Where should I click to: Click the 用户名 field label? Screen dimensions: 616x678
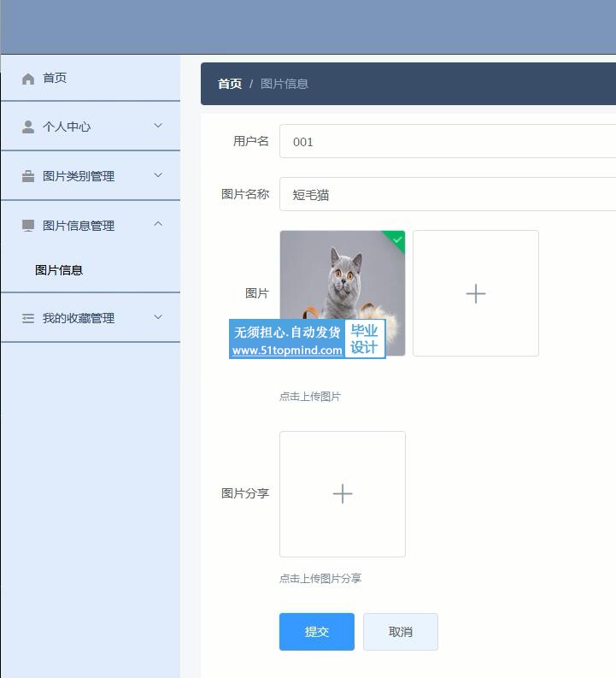click(x=251, y=141)
